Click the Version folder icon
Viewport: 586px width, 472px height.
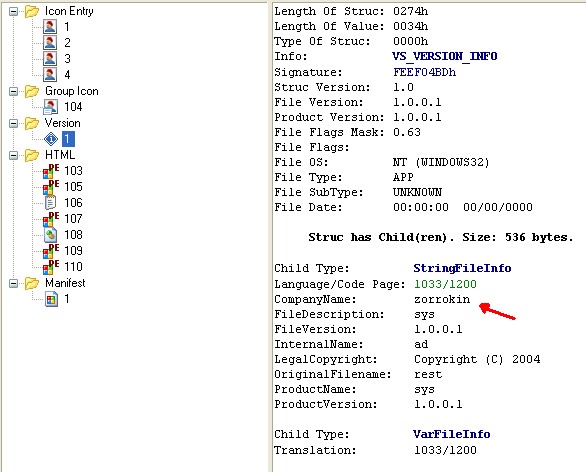click(32, 123)
